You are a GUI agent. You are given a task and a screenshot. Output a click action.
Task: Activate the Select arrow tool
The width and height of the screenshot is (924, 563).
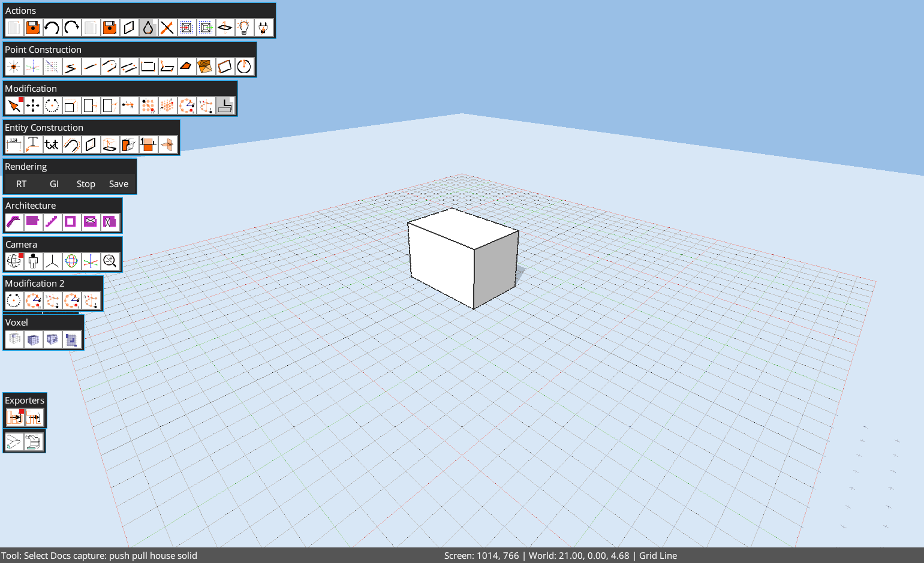coord(14,106)
